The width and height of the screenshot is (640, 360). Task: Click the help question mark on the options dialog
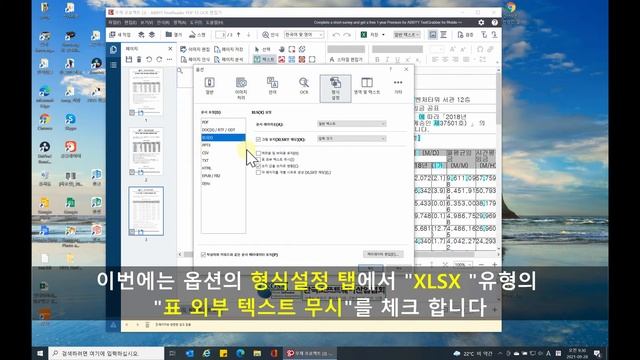point(391,69)
